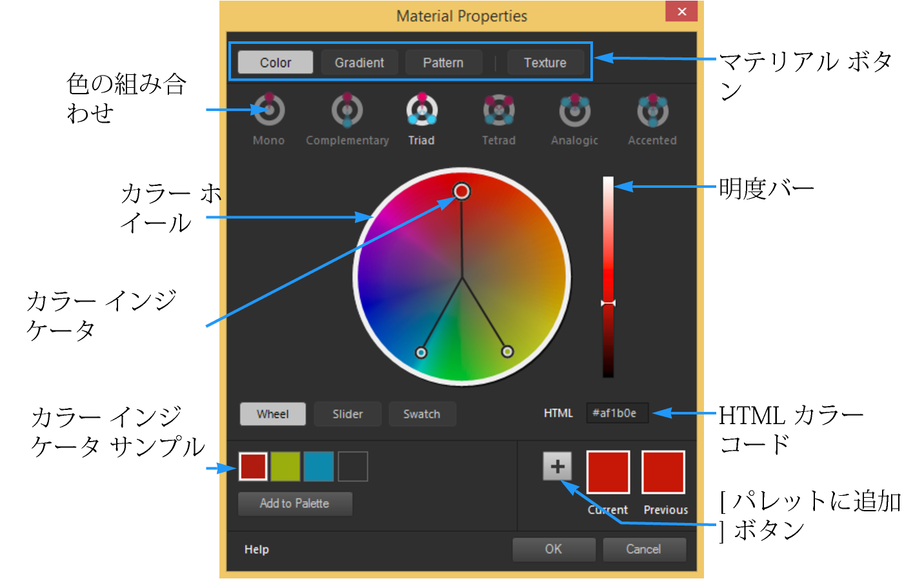This screenshot has height=581, width=924.
Task: Switch to the Slider color view
Action: [x=348, y=414]
